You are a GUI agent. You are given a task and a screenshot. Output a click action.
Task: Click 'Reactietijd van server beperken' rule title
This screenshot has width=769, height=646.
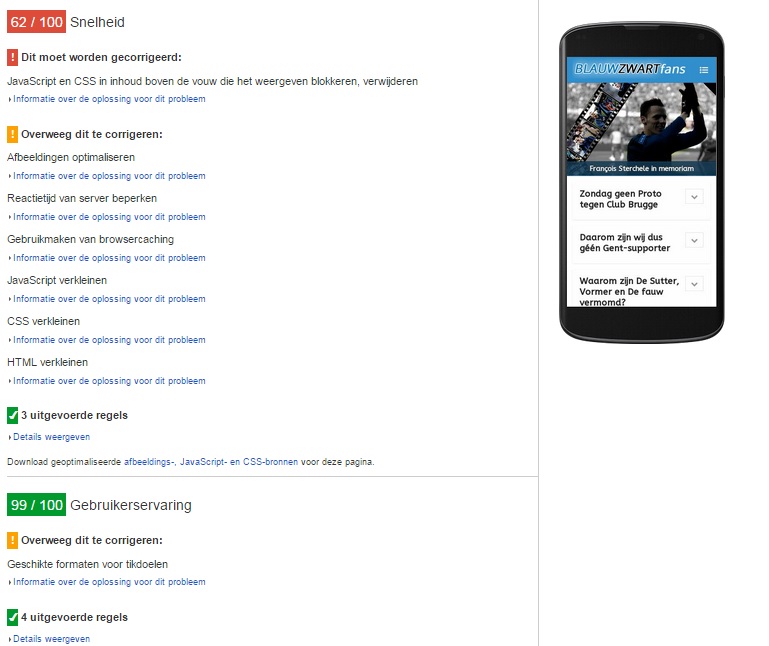pos(82,198)
